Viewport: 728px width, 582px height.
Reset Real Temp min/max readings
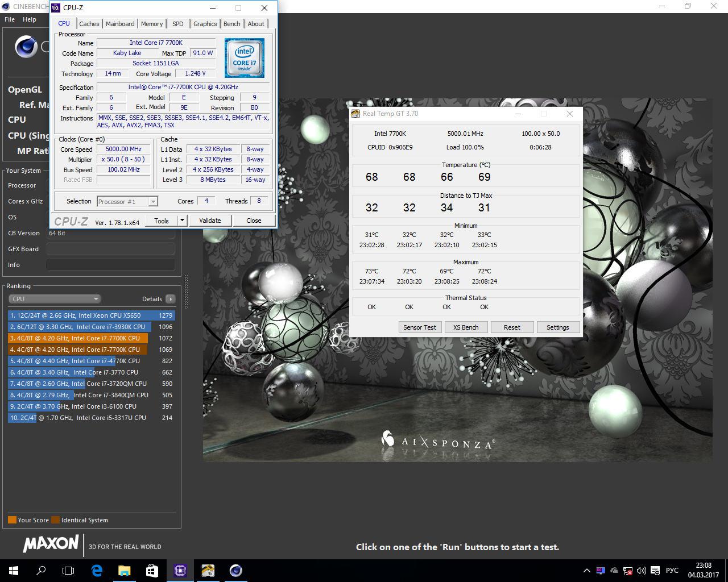pyautogui.click(x=512, y=327)
